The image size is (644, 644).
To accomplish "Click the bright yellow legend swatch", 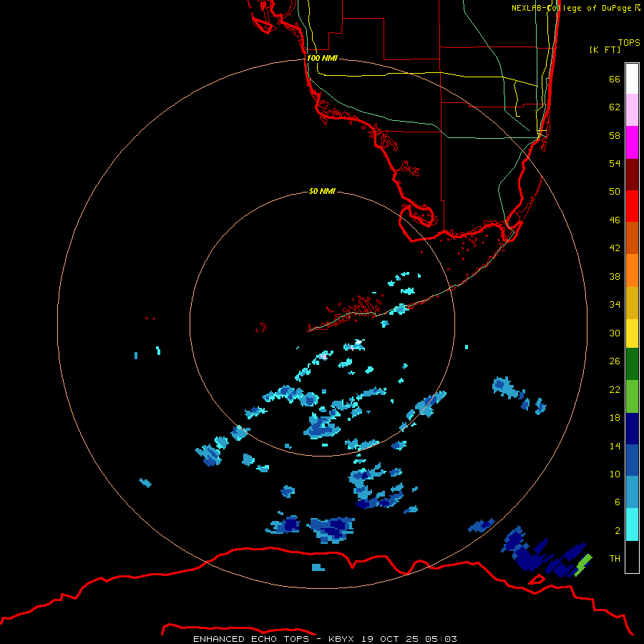I will 632,333.
